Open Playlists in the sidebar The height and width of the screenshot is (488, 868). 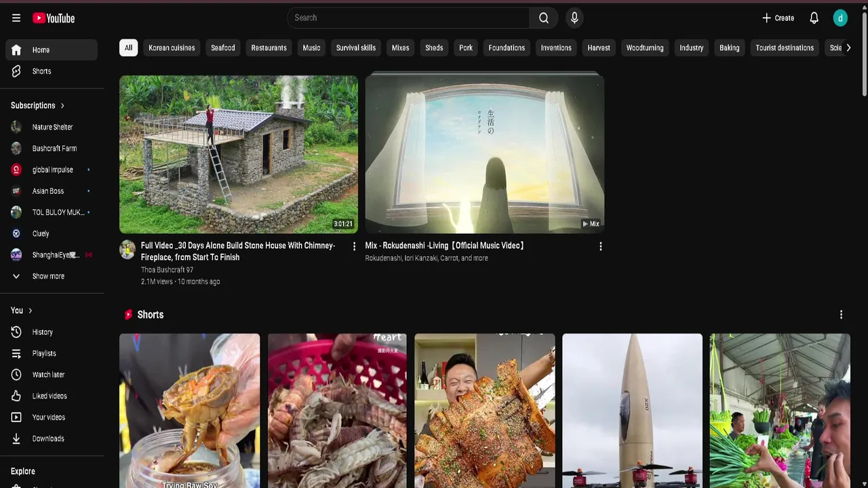(x=52, y=353)
